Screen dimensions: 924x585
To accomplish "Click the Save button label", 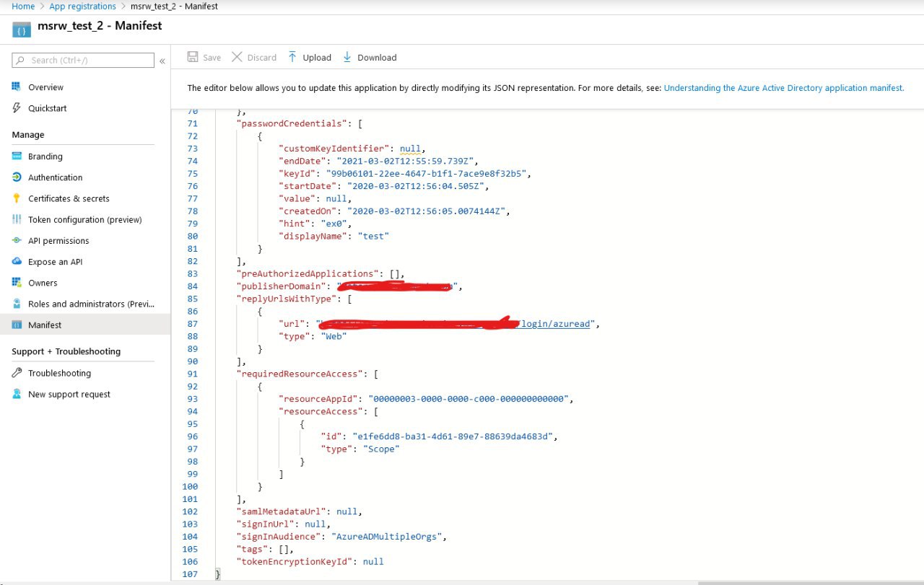I will click(x=212, y=58).
